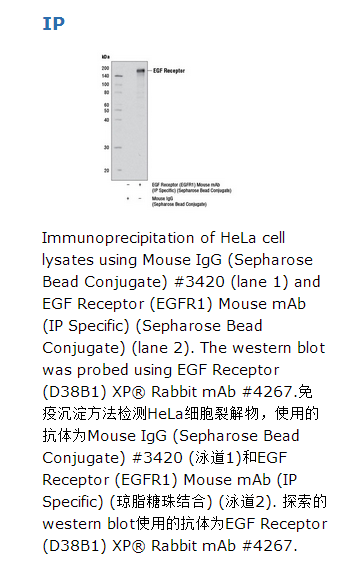Click the final #4267 at caption end
This screenshot has height=565, width=362.
[268, 546]
